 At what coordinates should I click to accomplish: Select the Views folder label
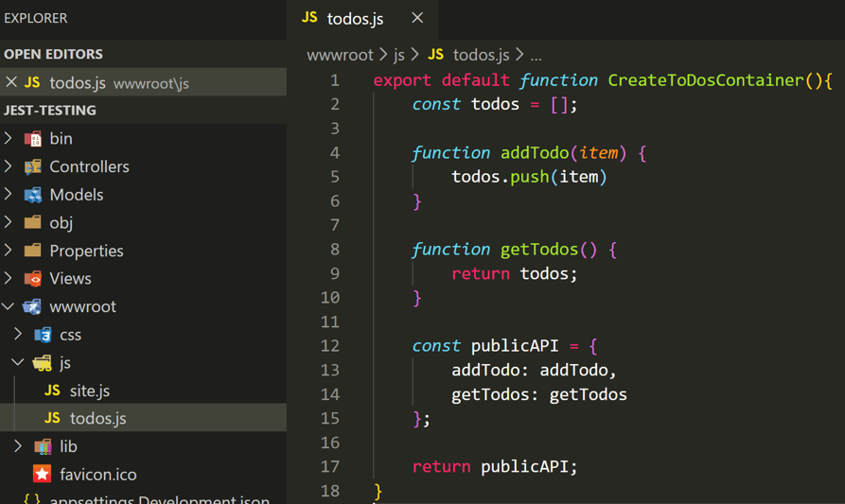[70, 279]
